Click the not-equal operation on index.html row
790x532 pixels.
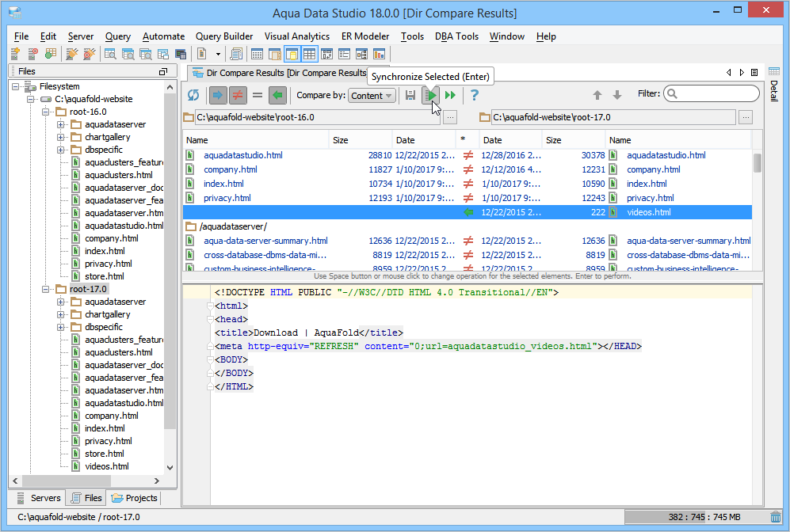pos(468,184)
